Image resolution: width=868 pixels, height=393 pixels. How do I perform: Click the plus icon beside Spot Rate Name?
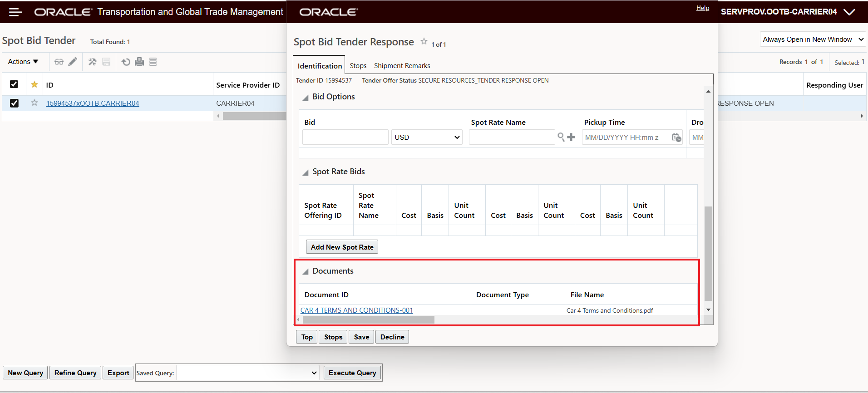pyautogui.click(x=571, y=137)
